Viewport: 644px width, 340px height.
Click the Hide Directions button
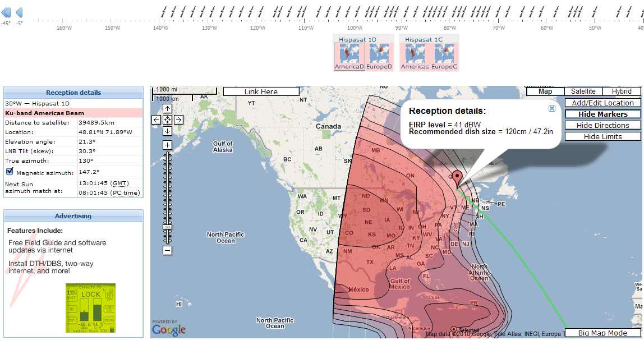click(602, 125)
